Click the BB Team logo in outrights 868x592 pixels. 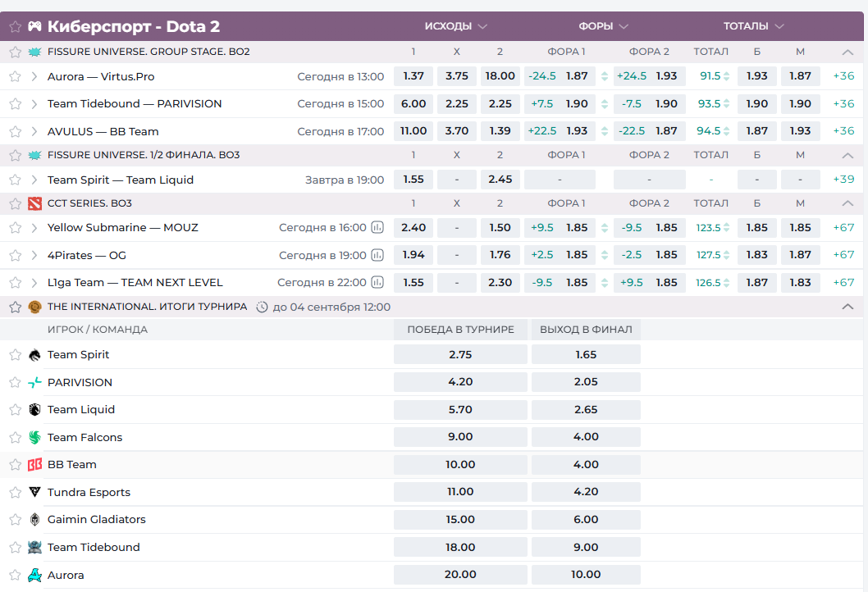35,465
